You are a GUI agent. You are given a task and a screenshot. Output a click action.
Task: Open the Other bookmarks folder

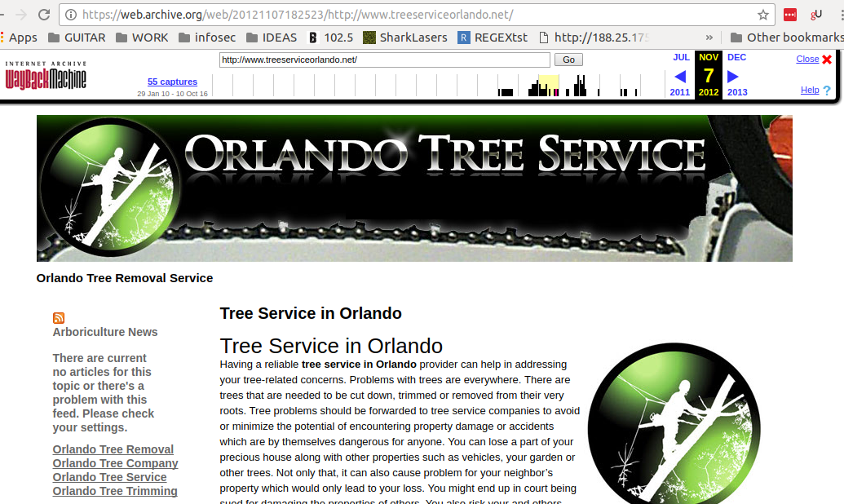coord(787,38)
